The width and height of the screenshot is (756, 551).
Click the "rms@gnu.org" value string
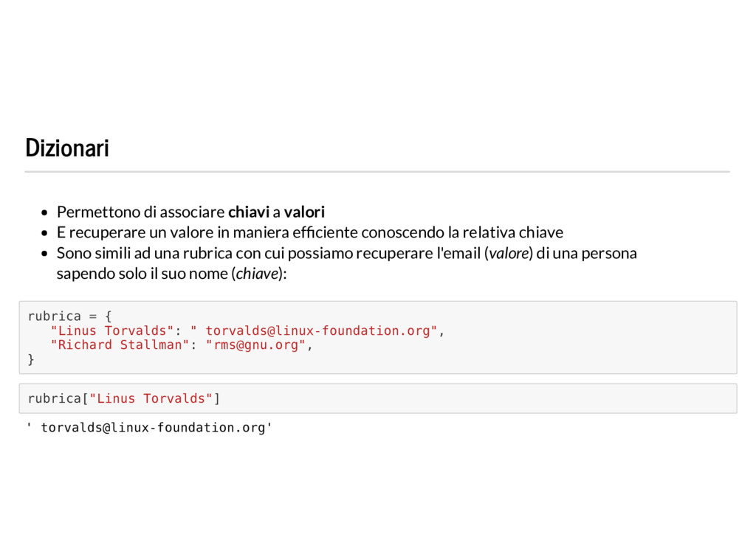[255, 345]
